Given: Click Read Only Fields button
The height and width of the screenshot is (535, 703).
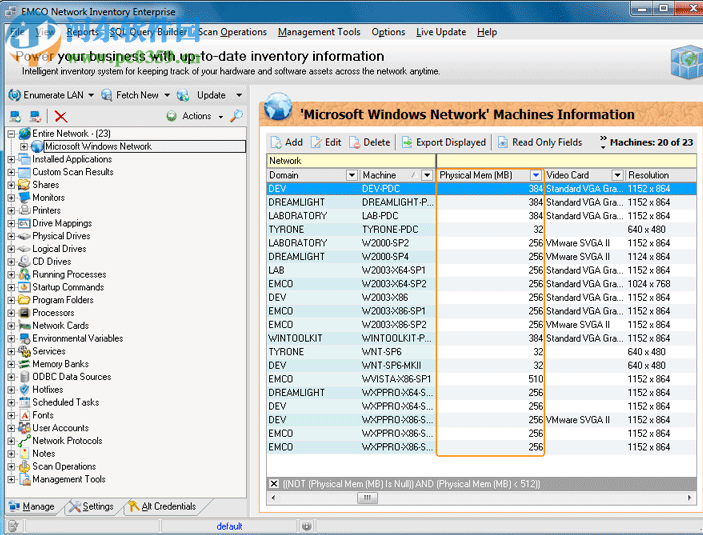Looking at the screenshot, I should (540, 142).
